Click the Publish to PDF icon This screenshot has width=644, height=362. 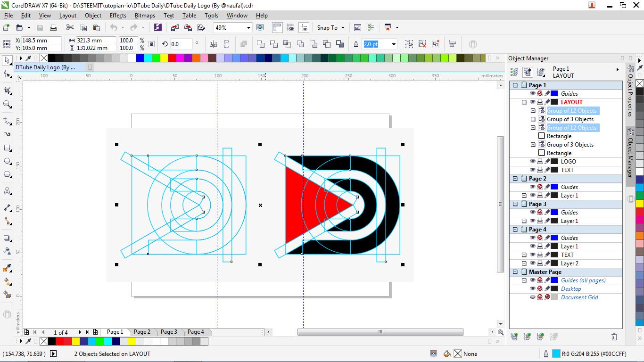pos(201,28)
